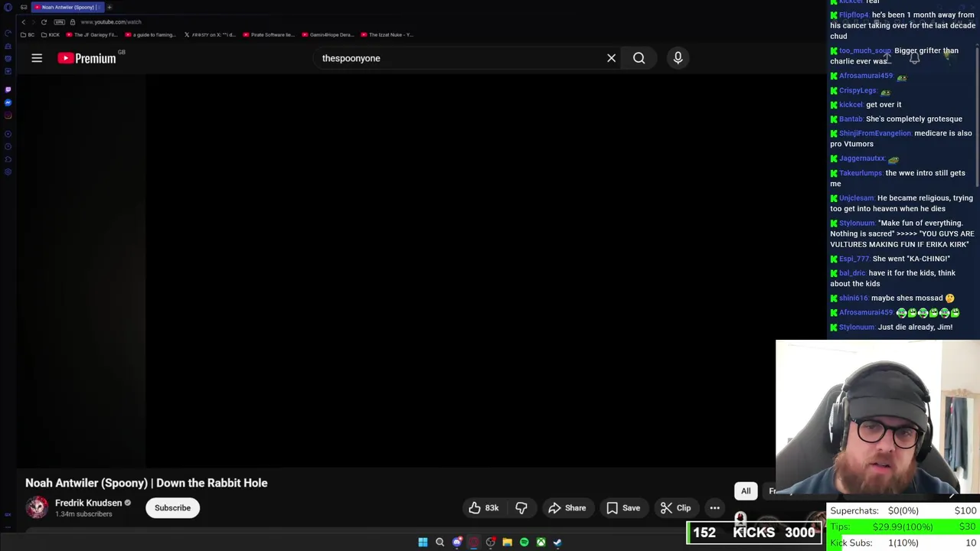This screenshot has height=551, width=980.
Task: Click the black video player area
Action: 459,269
